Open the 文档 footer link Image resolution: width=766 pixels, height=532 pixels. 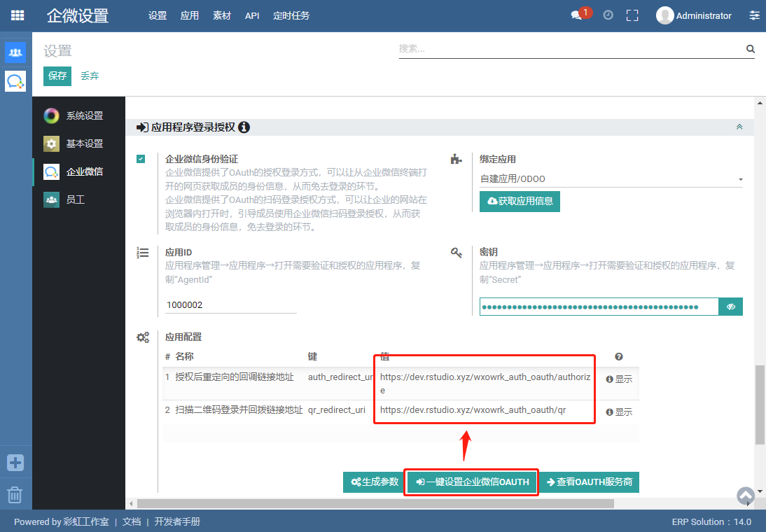132,521
